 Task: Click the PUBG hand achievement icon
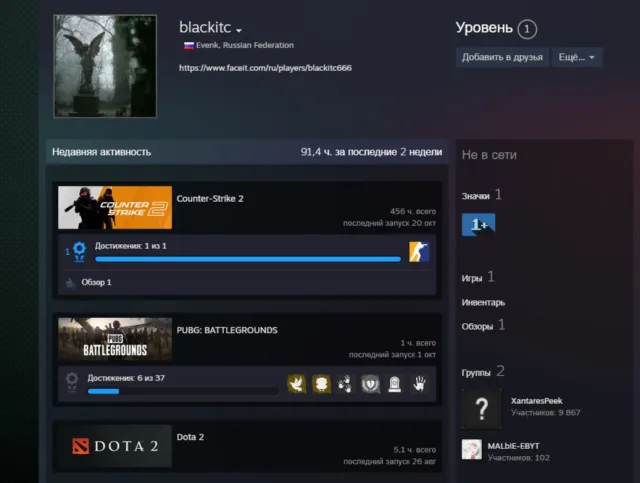[419, 384]
